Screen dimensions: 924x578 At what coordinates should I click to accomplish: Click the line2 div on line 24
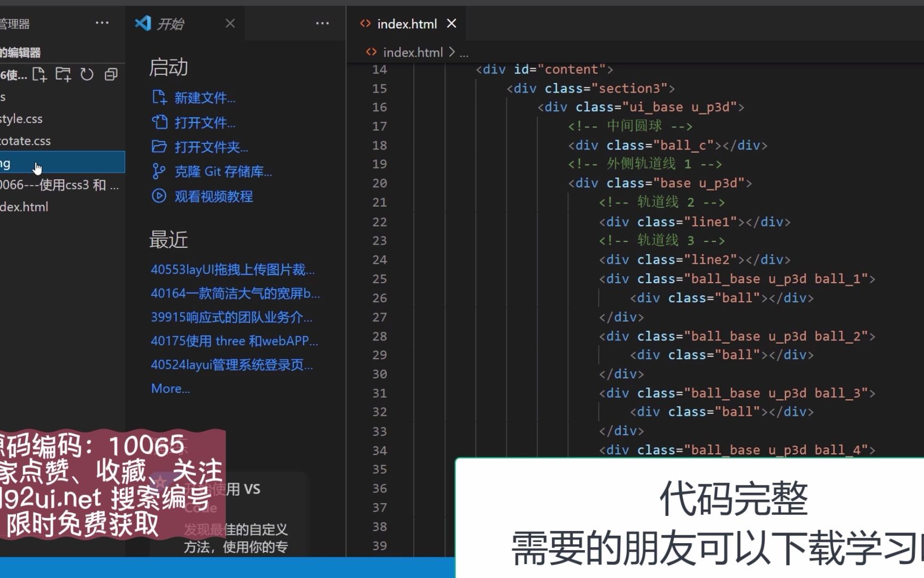click(695, 260)
